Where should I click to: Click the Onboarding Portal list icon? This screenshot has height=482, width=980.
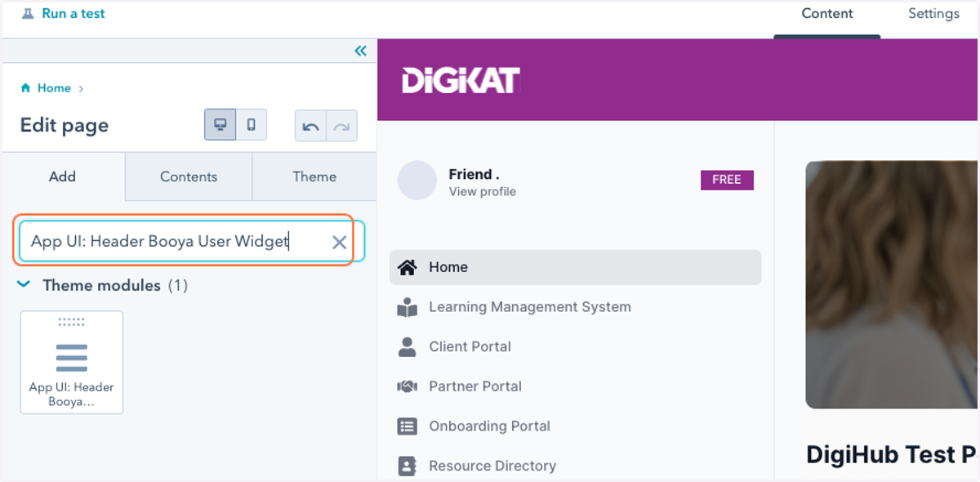coord(407,426)
